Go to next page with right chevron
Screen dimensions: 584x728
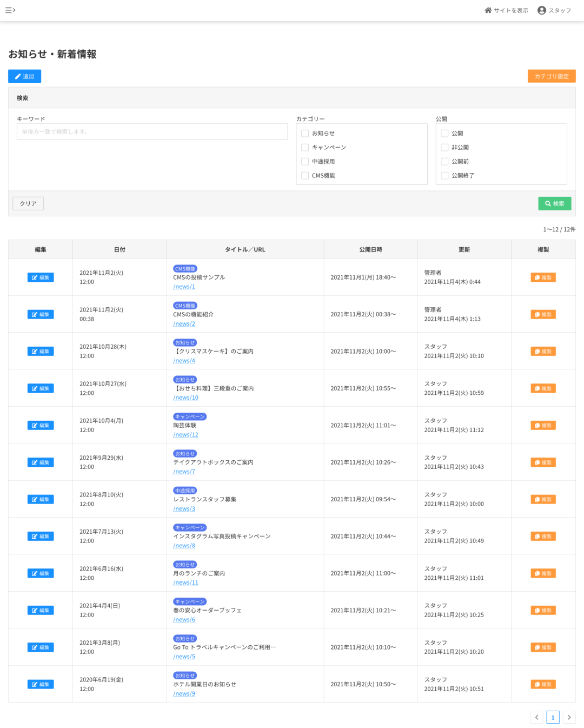[x=569, y=717]
